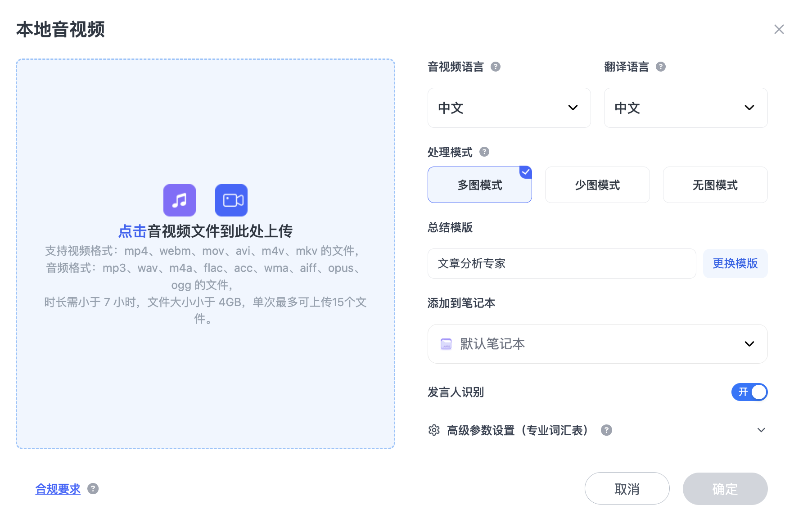This screenshot has width=803, height=532.
Task: Select 无图模式 processing mode
Action: (x=715, y=185)
